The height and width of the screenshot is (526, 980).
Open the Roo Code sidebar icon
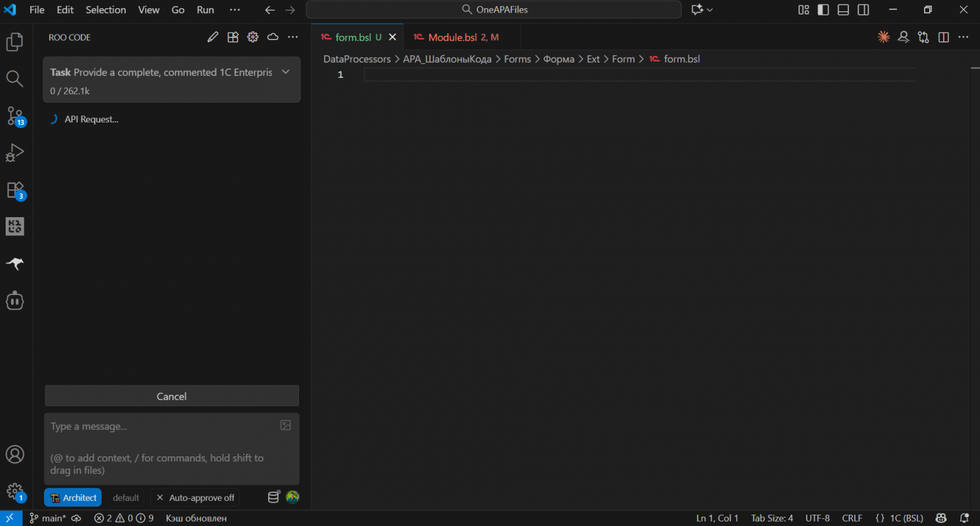[14, 301]
